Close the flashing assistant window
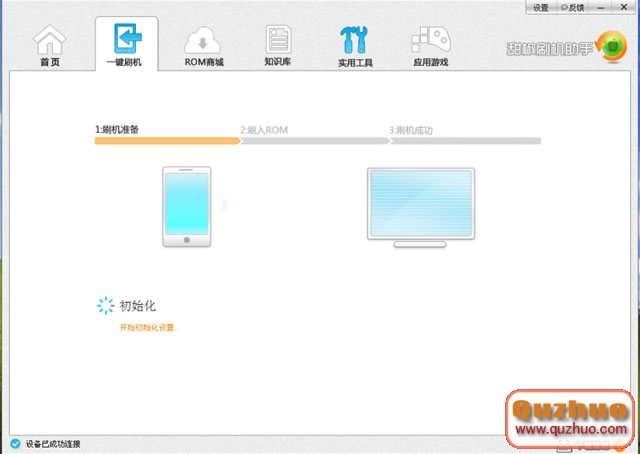Screen dimensions: 640x454 pos(624,7)
